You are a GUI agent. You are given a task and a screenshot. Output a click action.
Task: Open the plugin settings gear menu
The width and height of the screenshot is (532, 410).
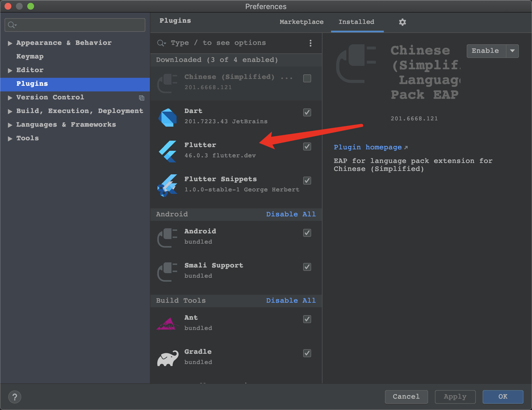coord(403,22)
